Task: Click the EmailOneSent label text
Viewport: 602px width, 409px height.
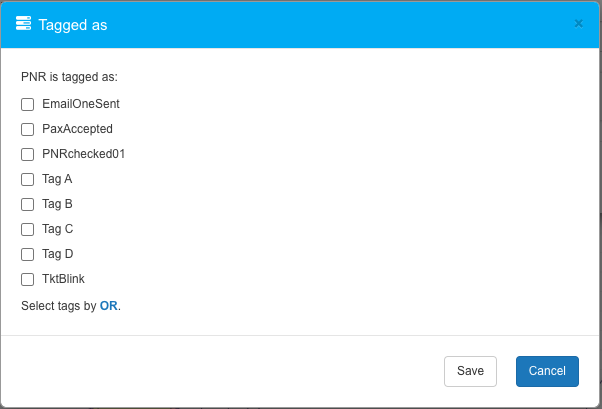Action: pyautogui.click(x=81, y=104)
